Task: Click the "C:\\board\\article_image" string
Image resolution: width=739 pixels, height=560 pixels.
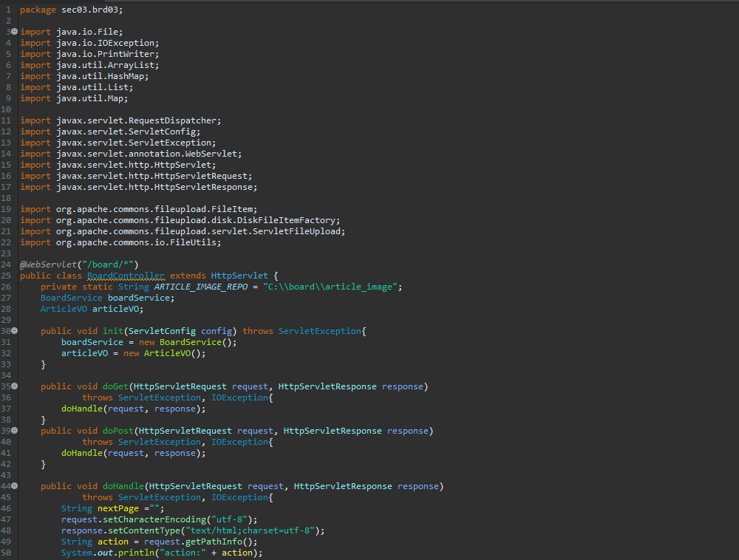Action: tap(330, 287)
